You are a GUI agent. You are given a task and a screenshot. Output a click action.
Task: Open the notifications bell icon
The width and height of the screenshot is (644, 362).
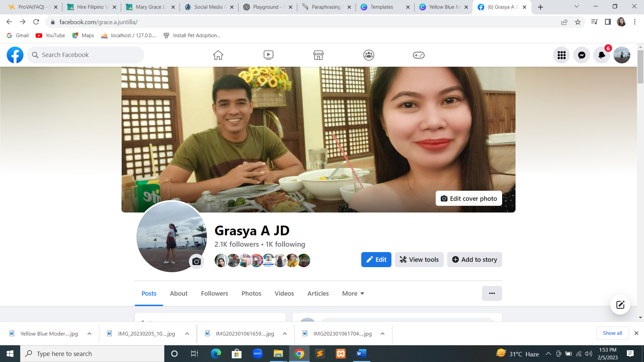coord(601,55)
